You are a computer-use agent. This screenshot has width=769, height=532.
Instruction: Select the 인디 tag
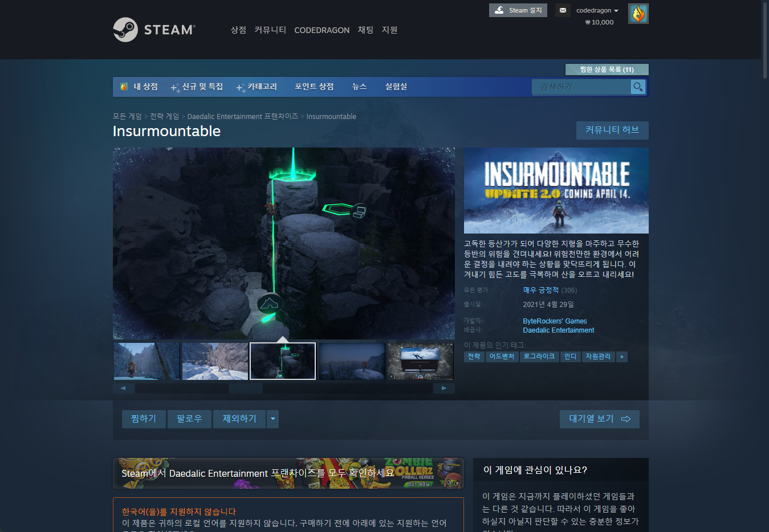[x=570, y=357]
